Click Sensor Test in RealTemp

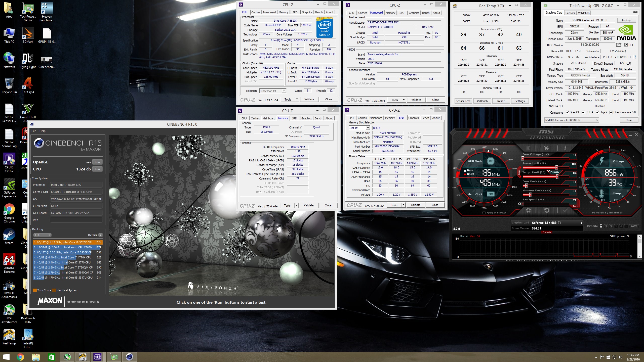pyautogui.click(x=463, y=101)
